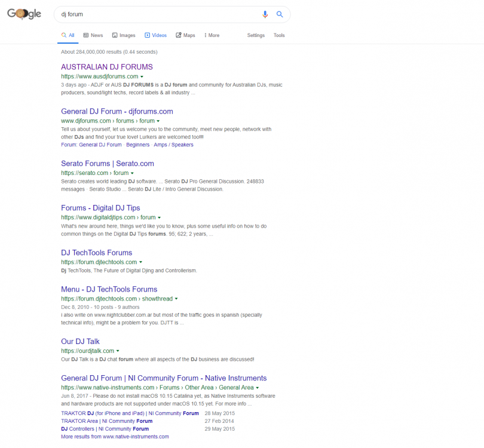Open Forum: General DJ Forum sitelink
The image size is (484, 448).
91,145
